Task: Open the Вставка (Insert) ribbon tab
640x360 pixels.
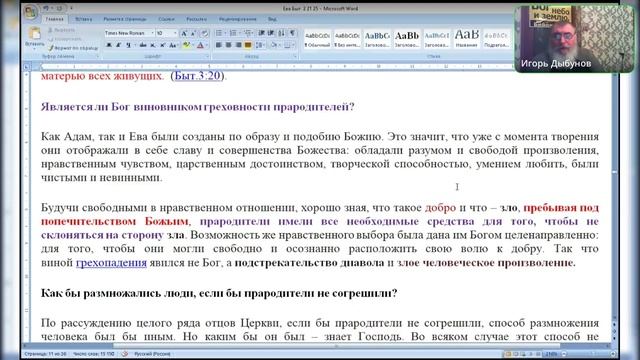Action: point(84,19)
